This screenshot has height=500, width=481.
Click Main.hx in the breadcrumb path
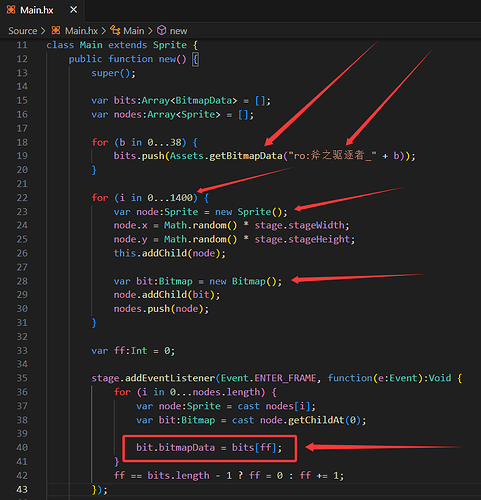coord(81,31)
